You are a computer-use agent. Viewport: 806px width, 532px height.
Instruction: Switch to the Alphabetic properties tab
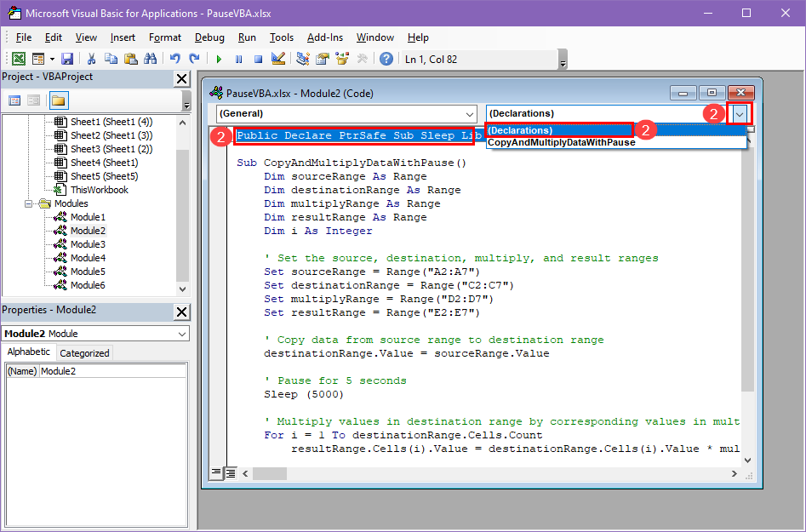pos(29,352)
